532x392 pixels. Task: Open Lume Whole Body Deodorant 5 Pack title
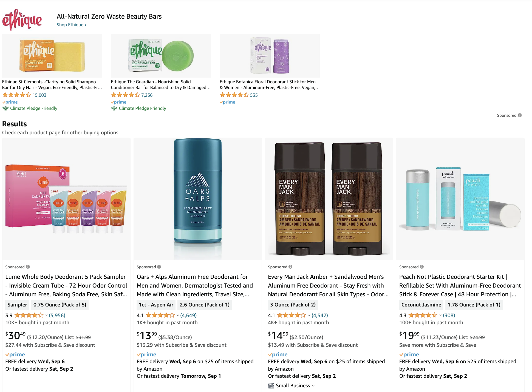point(66,285)
